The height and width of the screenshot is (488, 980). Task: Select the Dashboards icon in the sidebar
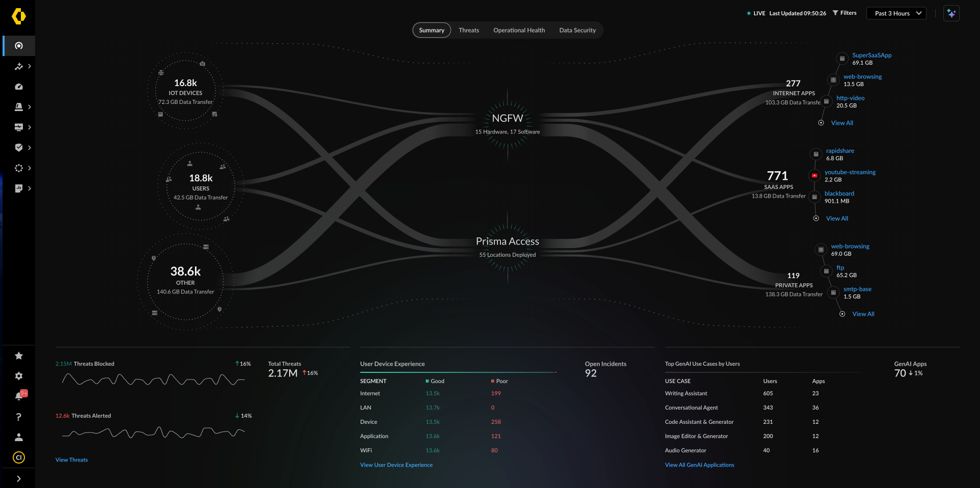[x=19, y=87]
